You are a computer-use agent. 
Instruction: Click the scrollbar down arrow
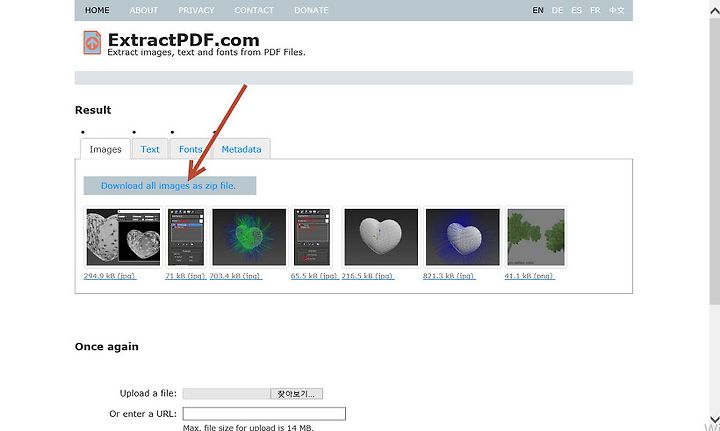715,420
